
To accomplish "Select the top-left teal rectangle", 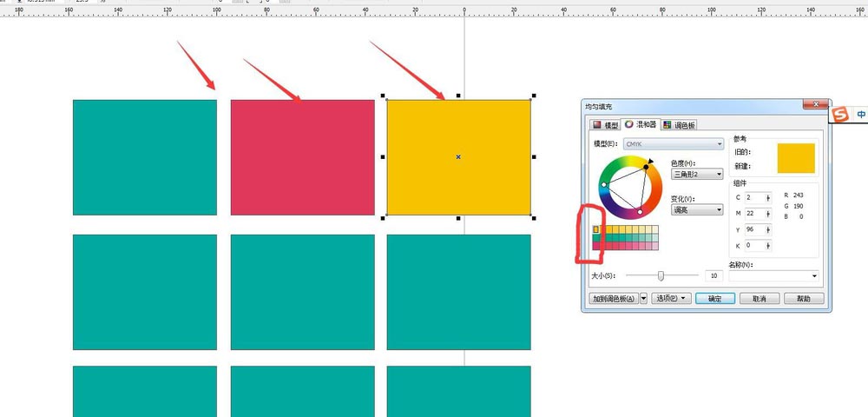I will (x=145, y=157).
